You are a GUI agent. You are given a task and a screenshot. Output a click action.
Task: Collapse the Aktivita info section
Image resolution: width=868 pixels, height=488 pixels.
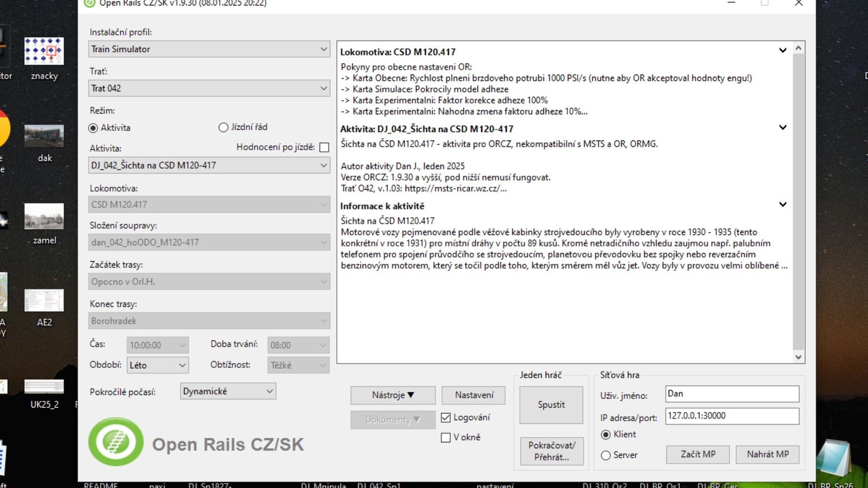click(x=783, y=127)
